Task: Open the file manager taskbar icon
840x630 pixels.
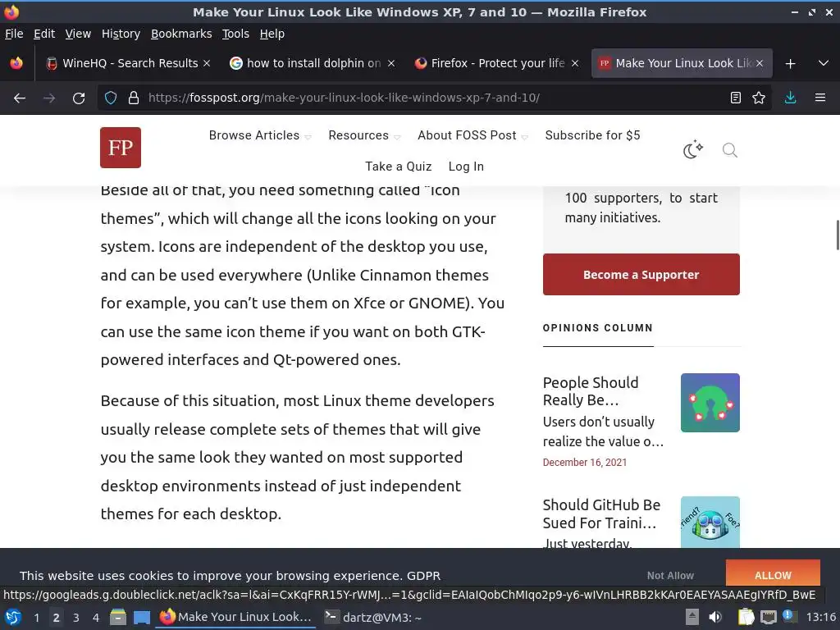Action: pos(118,617)
